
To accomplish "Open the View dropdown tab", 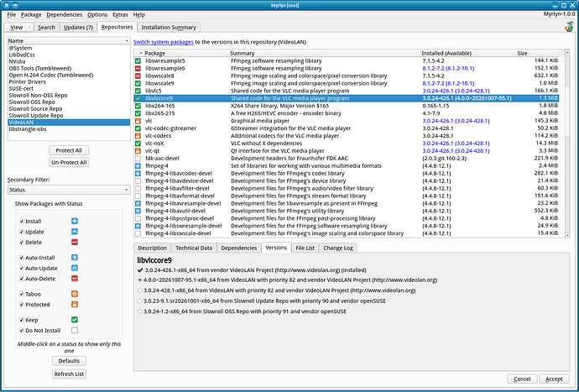I will 18,28.
